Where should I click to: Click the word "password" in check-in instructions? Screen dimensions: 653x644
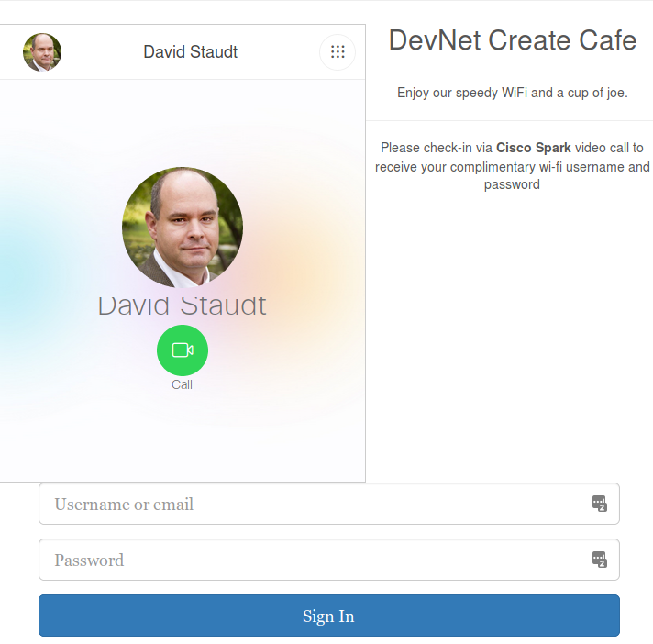click(512, 184)
